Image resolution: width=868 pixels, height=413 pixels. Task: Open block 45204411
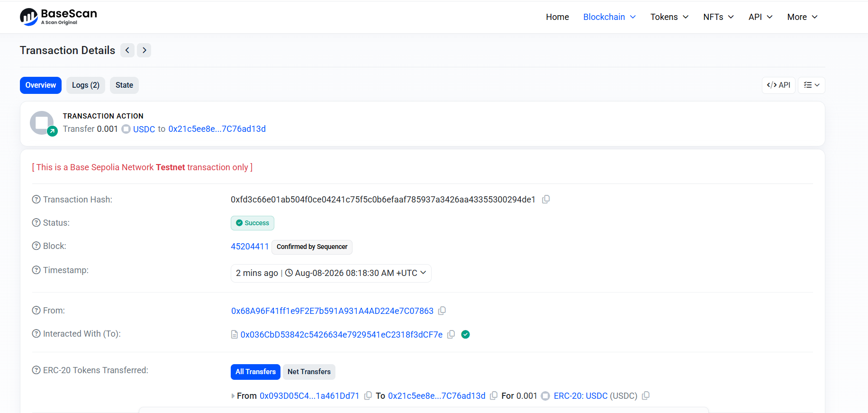250,247
